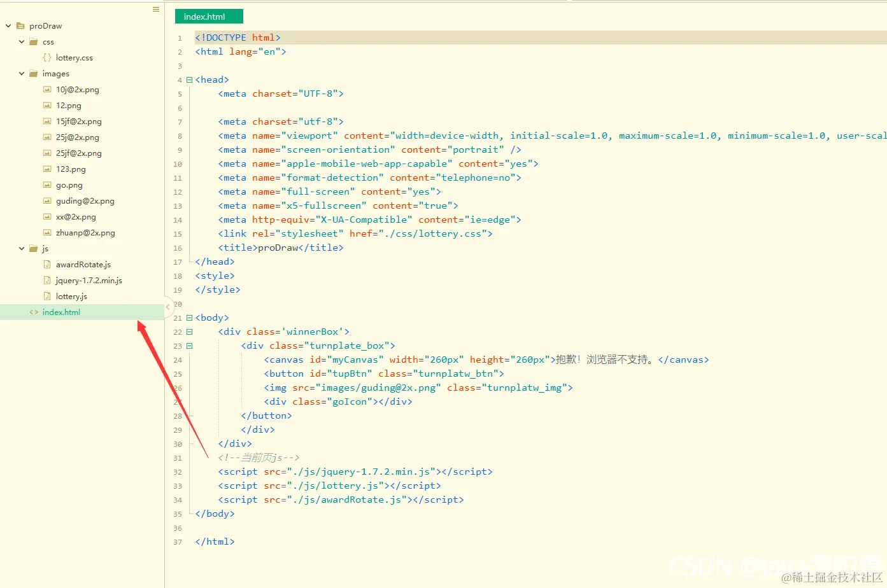887x588 pixels.
Task: Select 25jf@2x.png in the file tree
Action: (78, 153)
